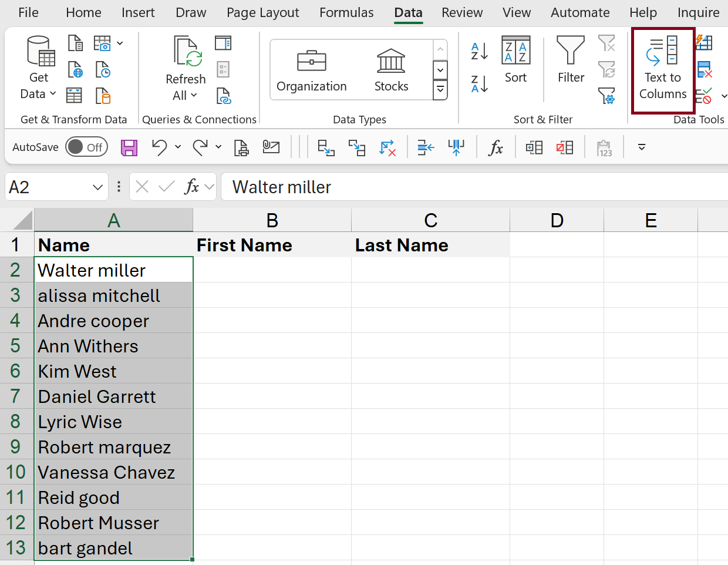This screenshot has height=565, width=728.
Task: Toggle AutoSave off or on
Action: click(86, 147)
